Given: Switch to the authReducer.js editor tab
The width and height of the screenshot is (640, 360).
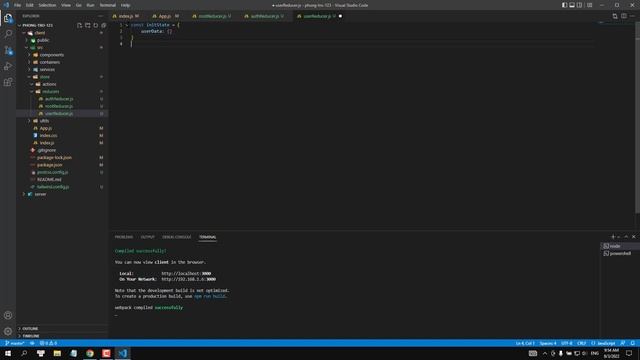Looking at the screenshot, I should [265, 16].
